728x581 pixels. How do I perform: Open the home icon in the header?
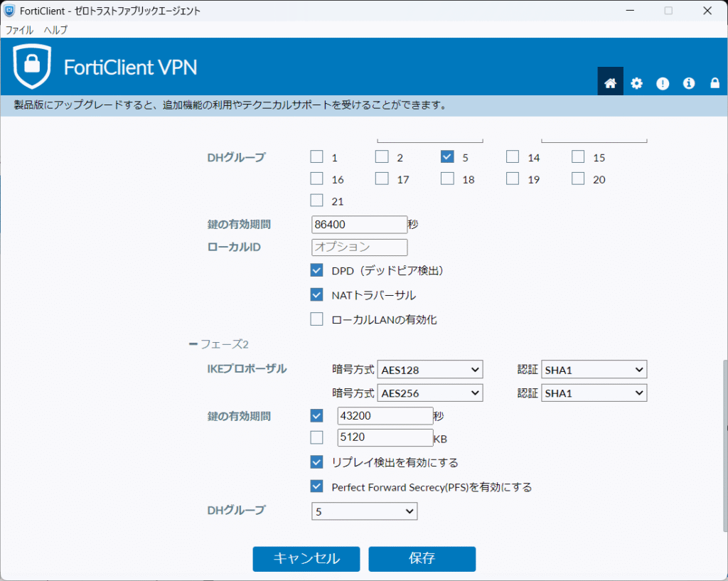coord(610,82)
